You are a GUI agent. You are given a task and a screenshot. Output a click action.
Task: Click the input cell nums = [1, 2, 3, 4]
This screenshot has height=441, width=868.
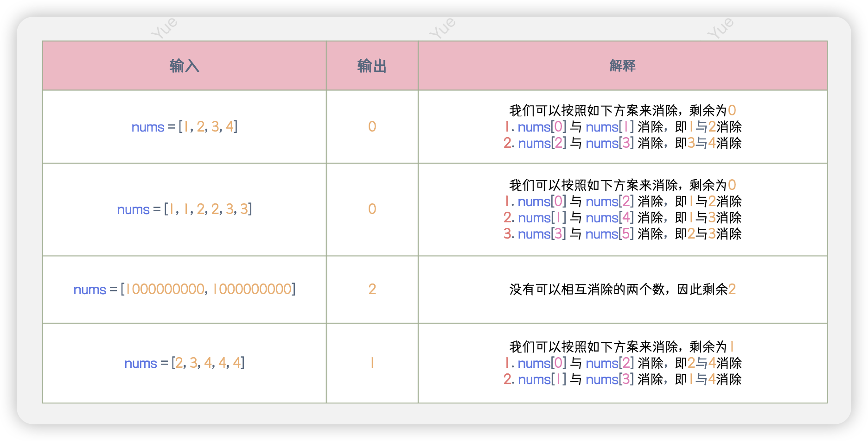tap(184, 126)
